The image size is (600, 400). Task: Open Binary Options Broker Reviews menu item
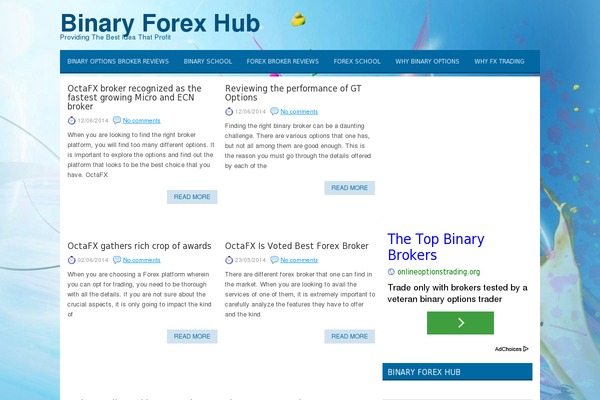pos(118,61)
